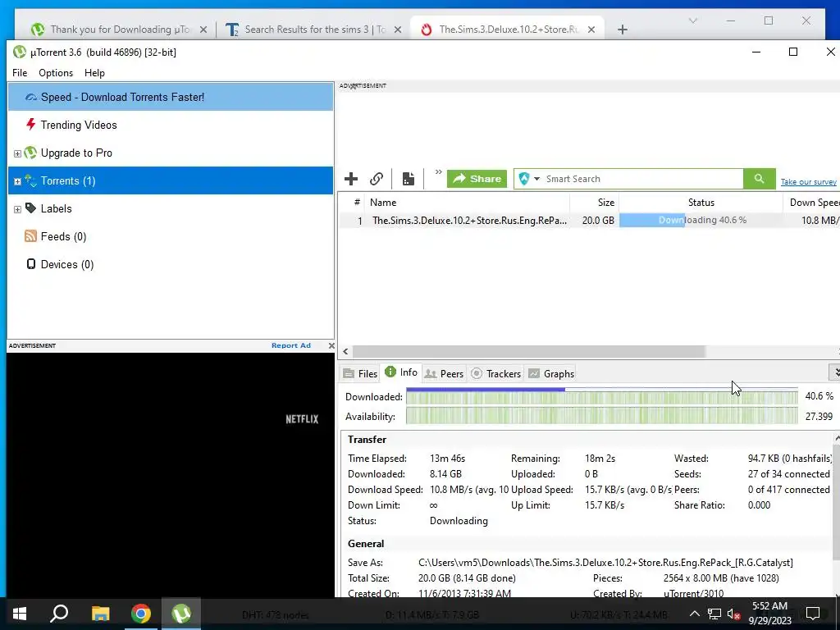Switch to the Files tab
This screenshot has height=630, width=840.
[360, 373]
